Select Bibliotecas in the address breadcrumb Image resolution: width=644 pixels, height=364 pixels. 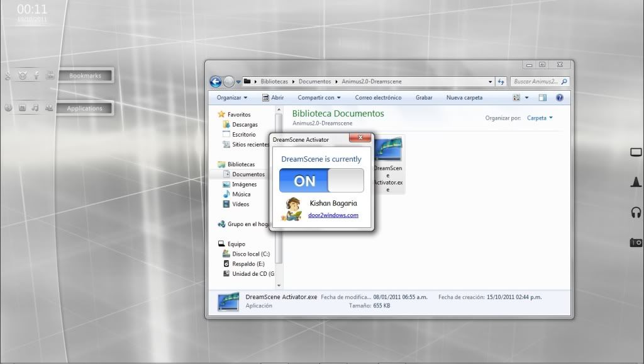tap(274, 81)
